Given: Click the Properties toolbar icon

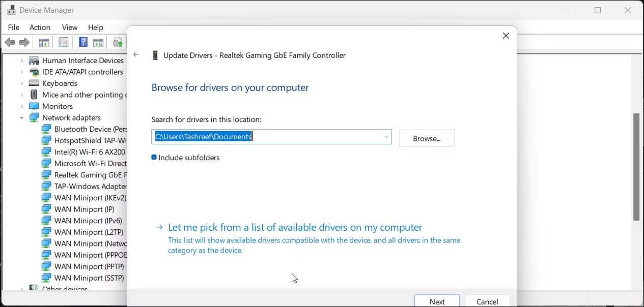Looking at the screenshot, I should tap(63, 42).
